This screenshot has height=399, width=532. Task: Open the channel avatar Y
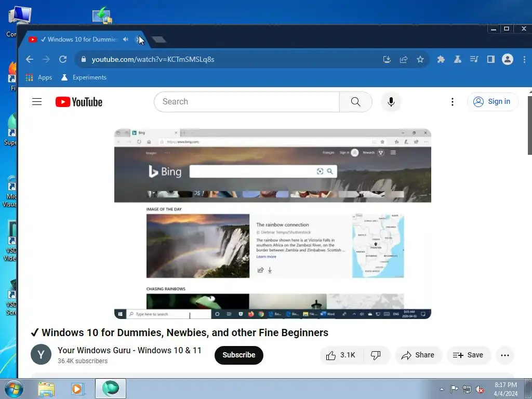(41, 354)
